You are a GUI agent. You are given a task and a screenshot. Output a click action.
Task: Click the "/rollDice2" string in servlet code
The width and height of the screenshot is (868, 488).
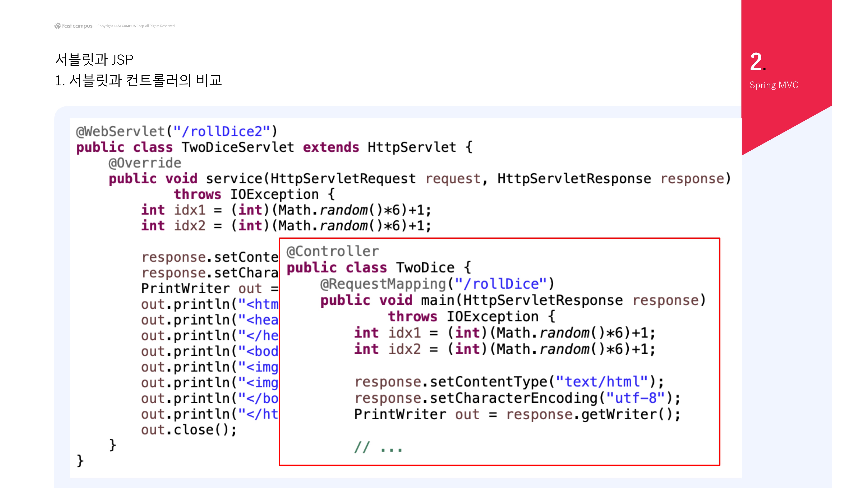coord(221,131)
